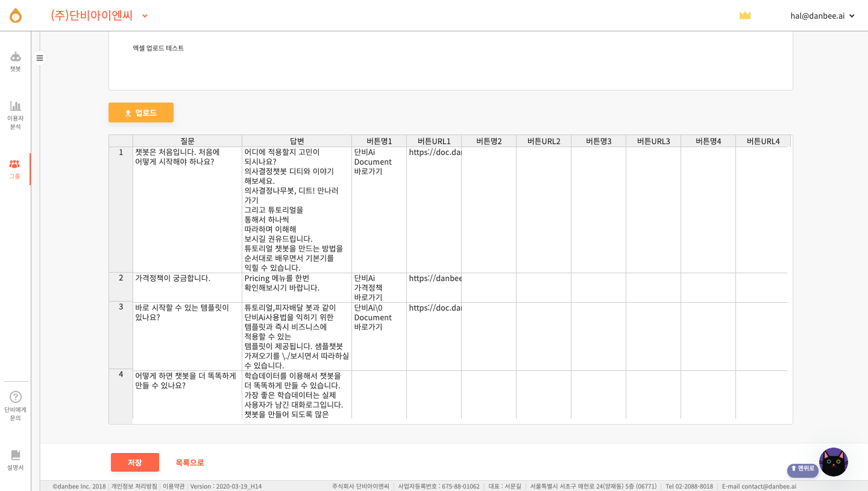Select the 버튼명3 column header
The height and width of the screenshot is (491, 868).
[599, 141]
